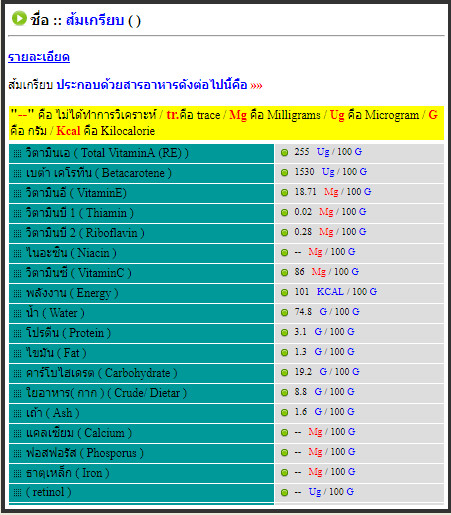Click the grid icon beside Thiamin row
Image resolution: width=451 pixels, height=515 pixels.
[17, 214]
